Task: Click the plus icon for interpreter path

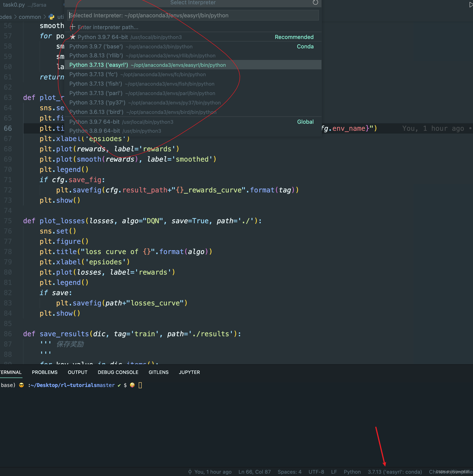Action: point(73,27)
